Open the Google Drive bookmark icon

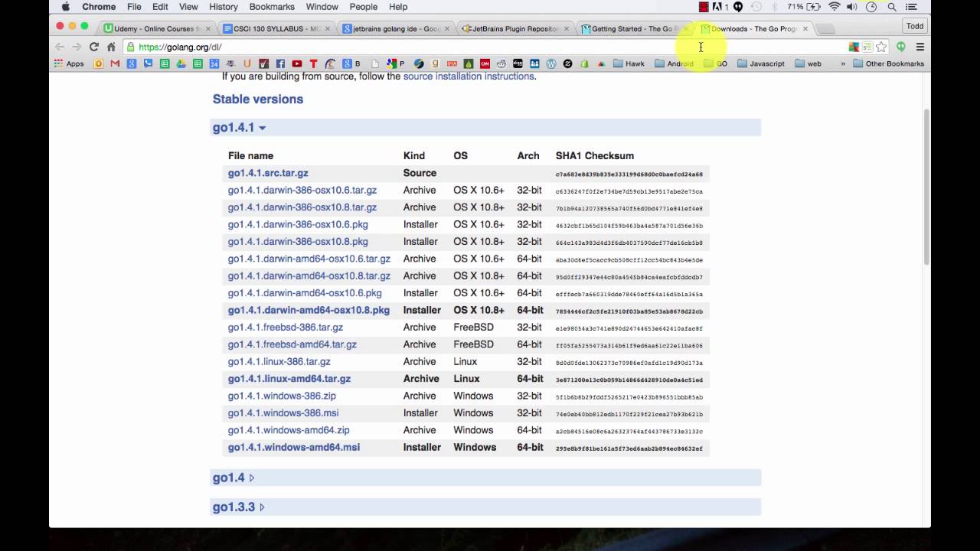pos(181,64)
